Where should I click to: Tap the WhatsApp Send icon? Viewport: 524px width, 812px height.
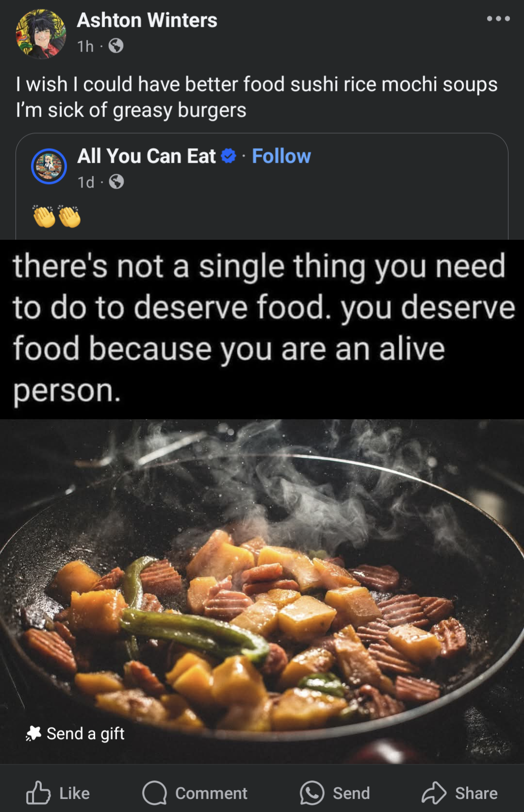tap(312, 793)
